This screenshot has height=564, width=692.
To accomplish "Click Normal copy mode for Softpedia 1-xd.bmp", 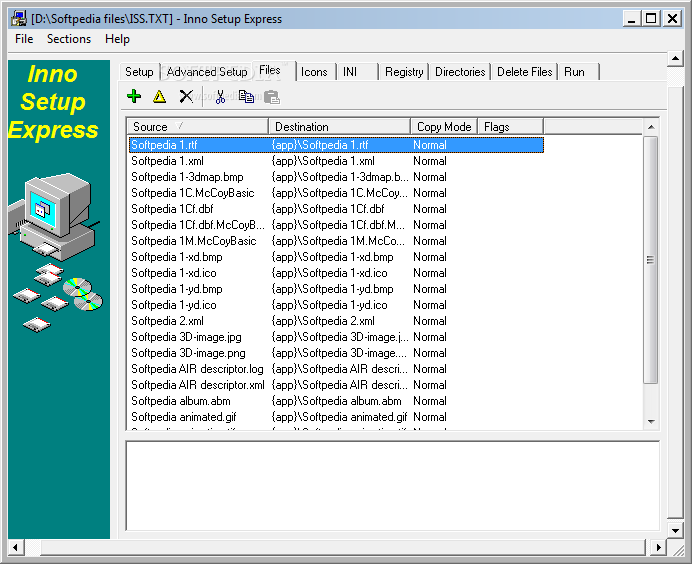I will pyautogui.click(x=429, y=257).
